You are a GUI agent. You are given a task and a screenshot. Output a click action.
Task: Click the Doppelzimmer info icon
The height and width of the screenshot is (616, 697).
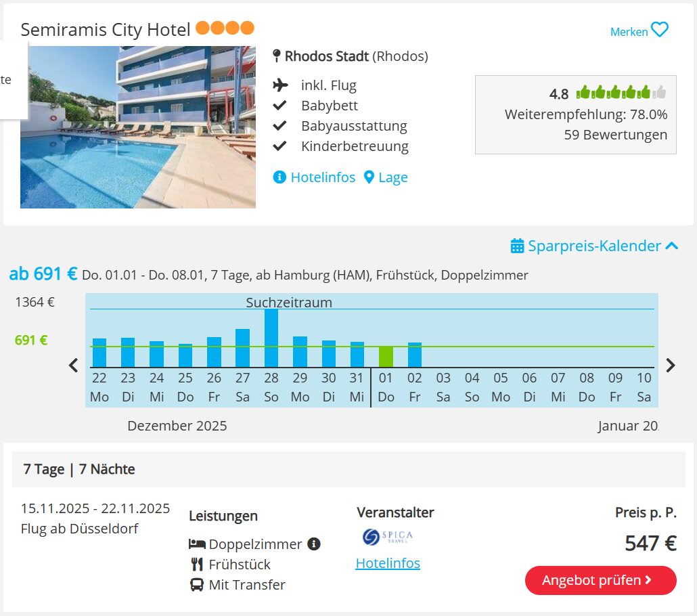(313, 544)
